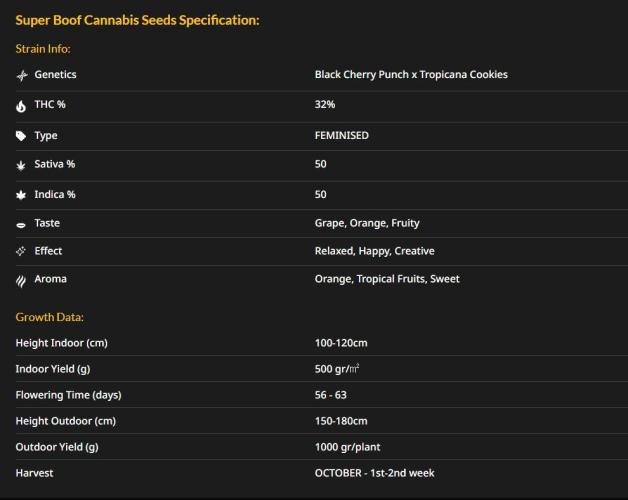
Task: Click the Aroma waves icon
Action: (x=21, y=281)
